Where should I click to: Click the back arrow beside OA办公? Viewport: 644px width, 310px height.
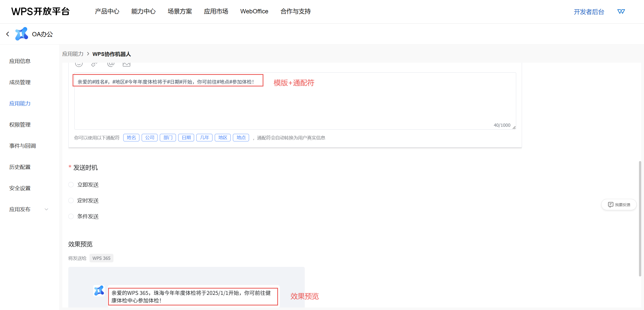coord(8,34)
